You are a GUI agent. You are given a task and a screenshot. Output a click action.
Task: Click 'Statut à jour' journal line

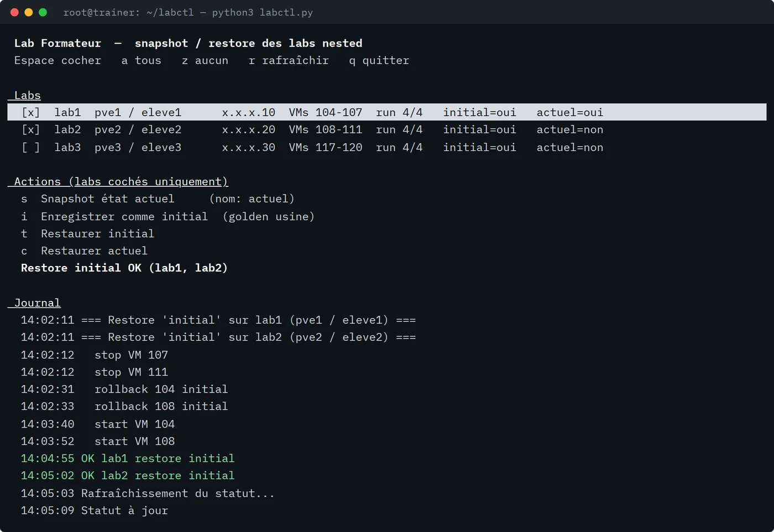(x=95, y=510)
